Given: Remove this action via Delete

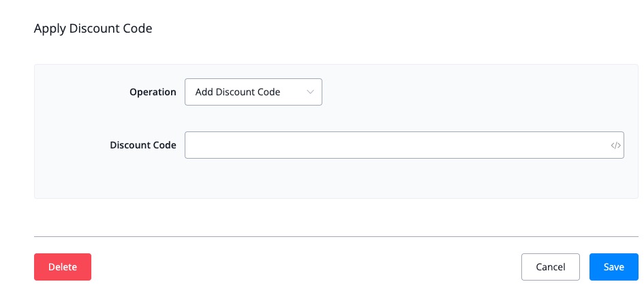Looking at the screenshot, I should [63, 267].
